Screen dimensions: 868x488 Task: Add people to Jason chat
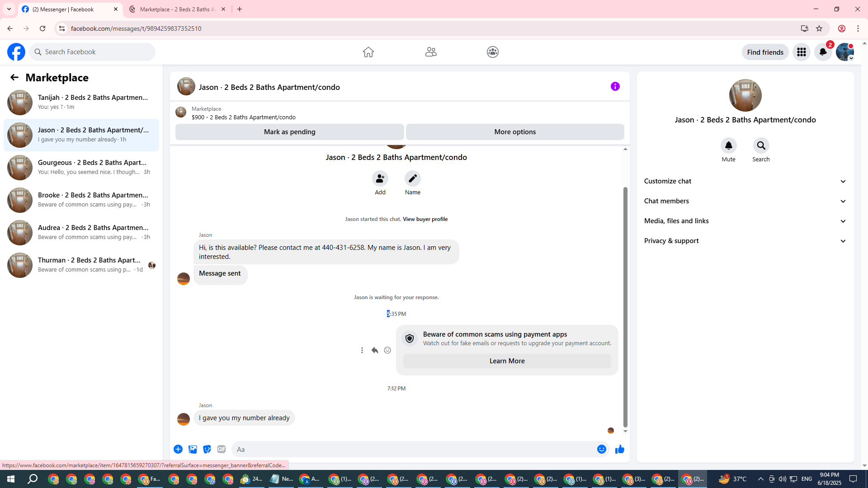(380, 179)
